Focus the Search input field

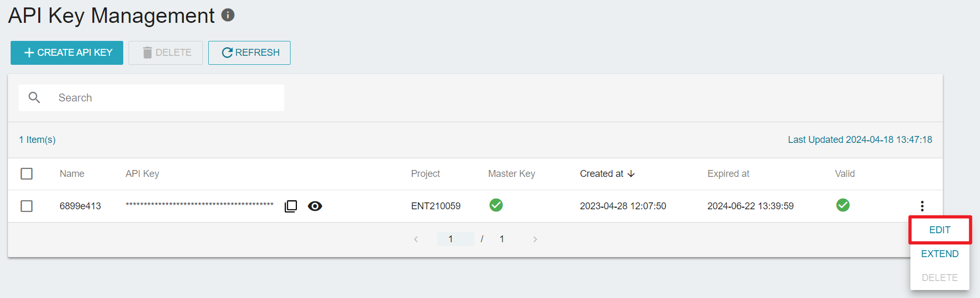pos(151,98)
